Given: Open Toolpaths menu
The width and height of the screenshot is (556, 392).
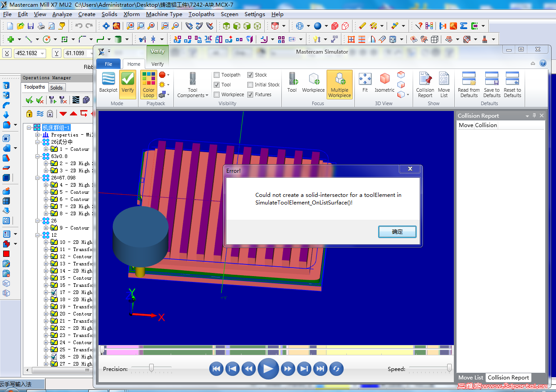Looking at the screenshot, I should coord(201,14).
